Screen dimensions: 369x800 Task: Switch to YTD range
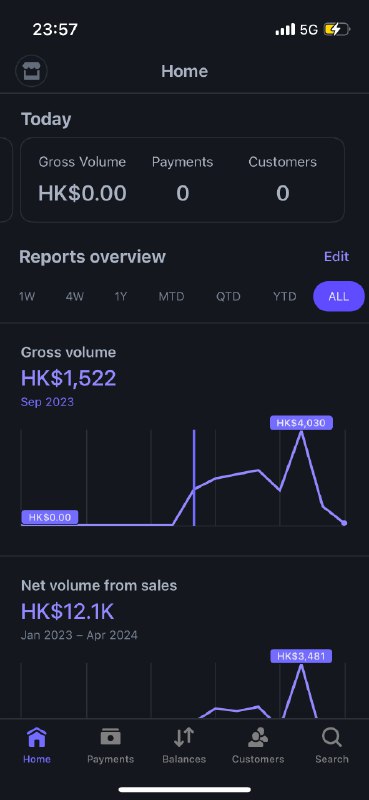tap(284, 296)
